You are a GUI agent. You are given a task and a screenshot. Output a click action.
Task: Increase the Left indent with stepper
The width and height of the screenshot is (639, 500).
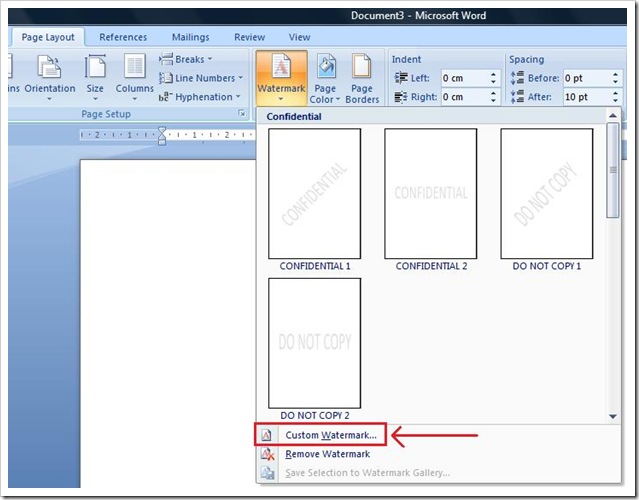pos(494,75)
